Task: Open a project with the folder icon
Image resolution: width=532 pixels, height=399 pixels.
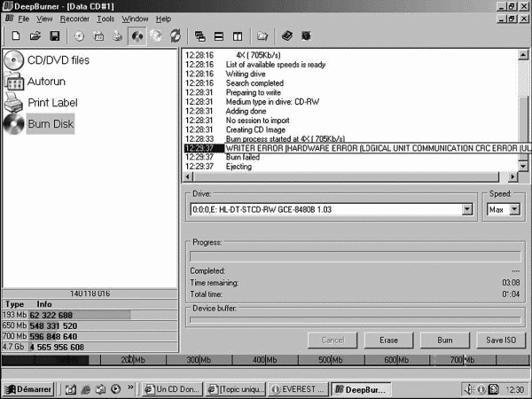Action: click(x=35, y=35)
